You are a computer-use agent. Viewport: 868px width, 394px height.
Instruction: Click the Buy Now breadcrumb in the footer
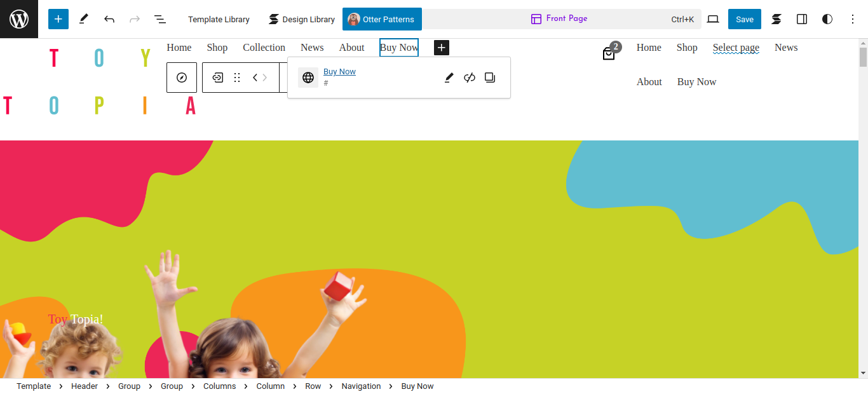coord(417,386)
